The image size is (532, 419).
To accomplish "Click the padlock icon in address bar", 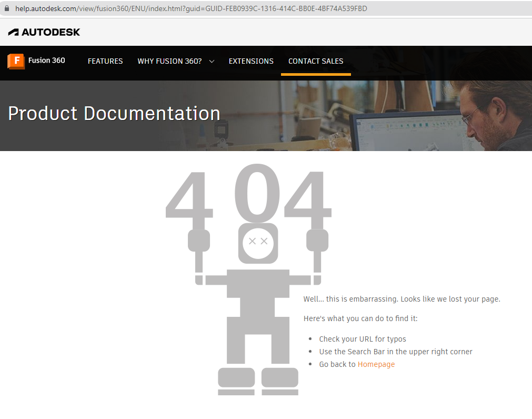I will pyautogui.click(x=6, y=8).
